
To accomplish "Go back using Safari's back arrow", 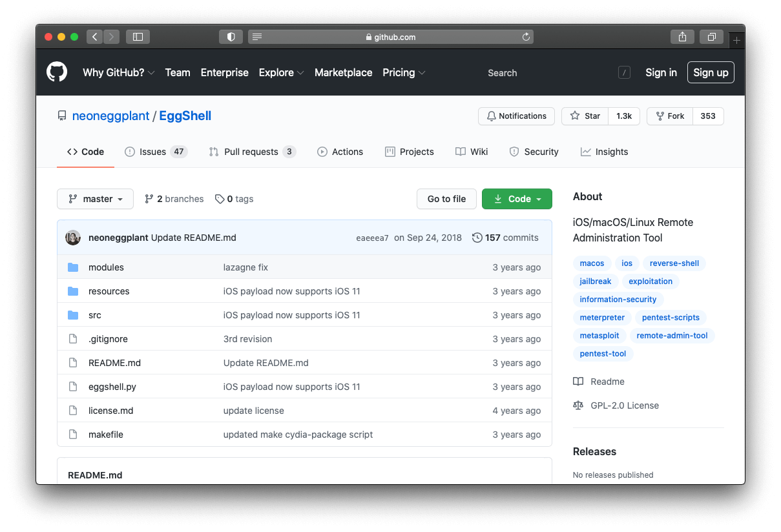I will coord(94,37).
